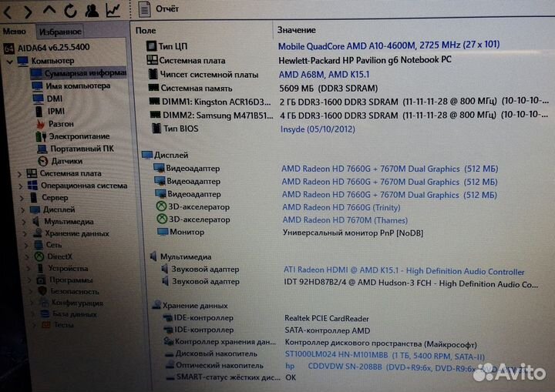Expand the Сервер tree node

coord(22,198)
